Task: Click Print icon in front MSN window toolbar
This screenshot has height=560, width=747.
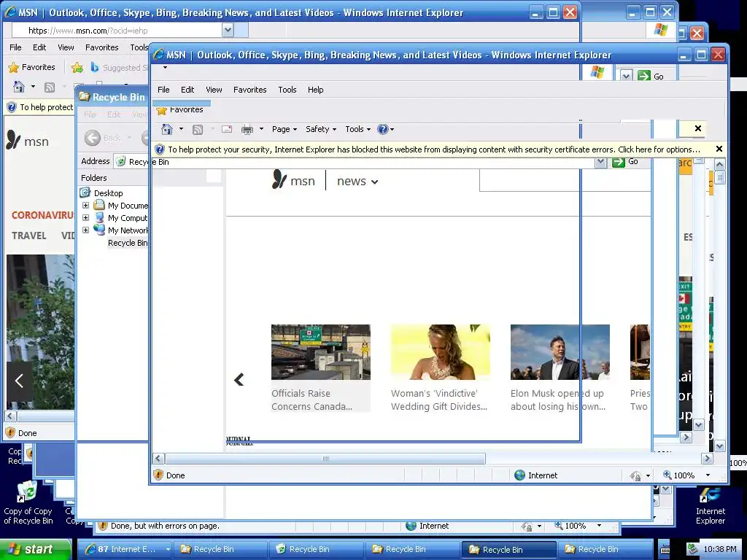Action: point(247,129)
